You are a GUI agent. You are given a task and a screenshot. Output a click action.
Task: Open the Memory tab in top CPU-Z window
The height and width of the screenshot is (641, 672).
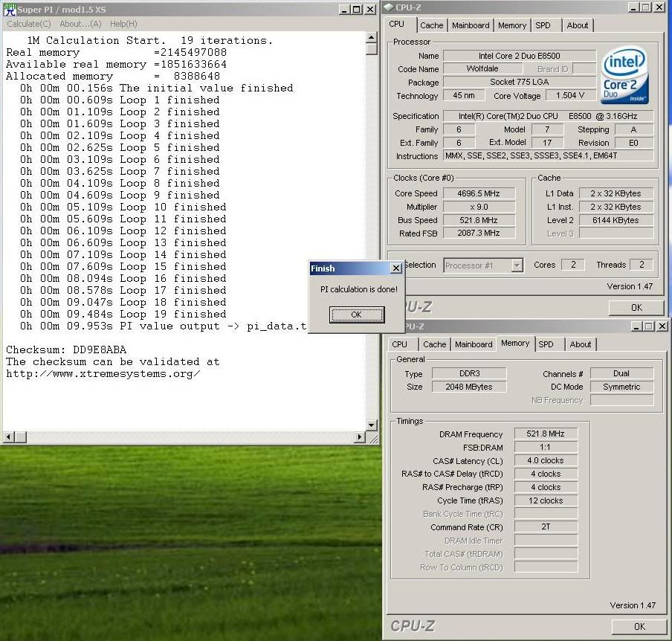point(511,25)
